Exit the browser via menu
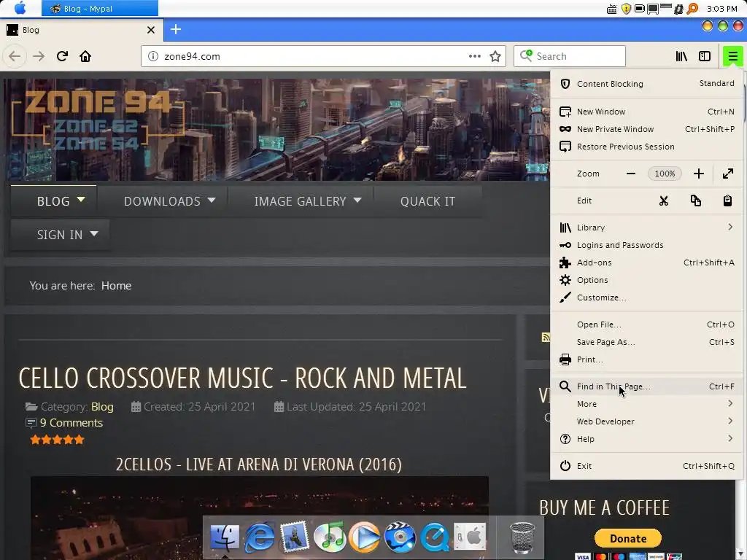The width and height of the screenshot is (747, 560). pos(647,466)
